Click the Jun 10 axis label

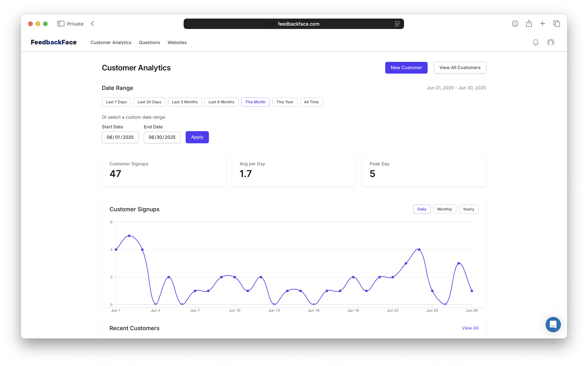pyautogui.click(x=235, y=310)
